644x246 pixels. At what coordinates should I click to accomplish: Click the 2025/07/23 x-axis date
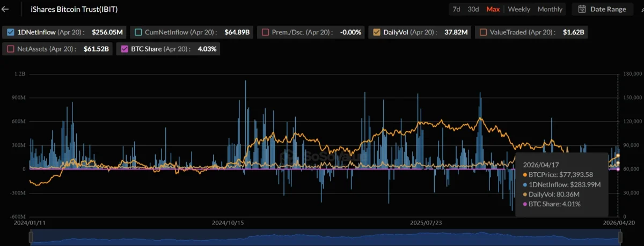click(x=426, y=222)
